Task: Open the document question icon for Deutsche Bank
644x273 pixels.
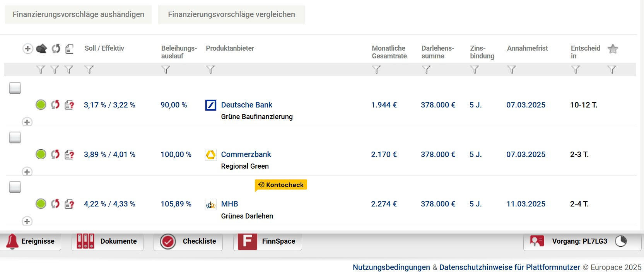Action: [69, 105]
